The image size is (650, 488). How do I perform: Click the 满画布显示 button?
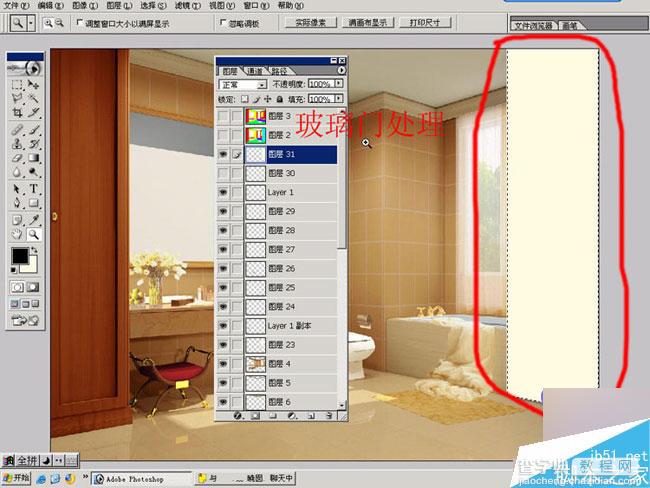tap(368, 22)
